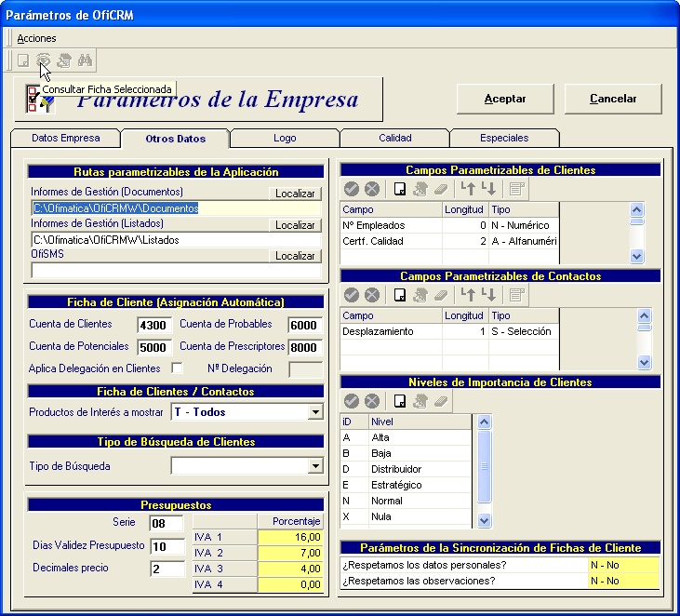Open the Tipo de Búsqueda dropdown

(315, 466)
